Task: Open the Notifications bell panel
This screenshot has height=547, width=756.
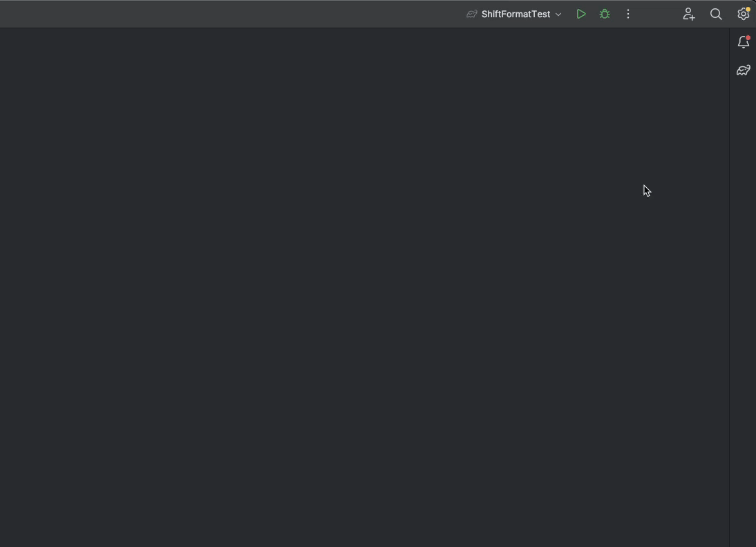Action: click(744, 42)
